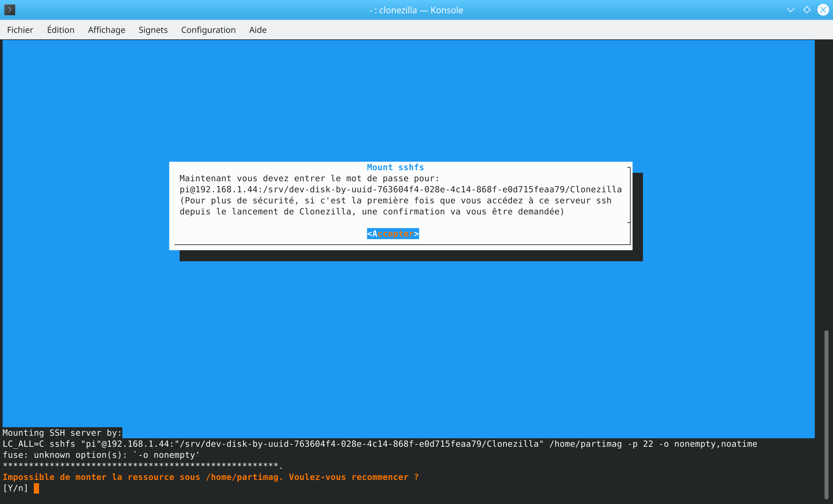Viewport: 833px width, 504px height.
Task: Click the 'Mount sshfs' dialog title
Action: [396, 167]
